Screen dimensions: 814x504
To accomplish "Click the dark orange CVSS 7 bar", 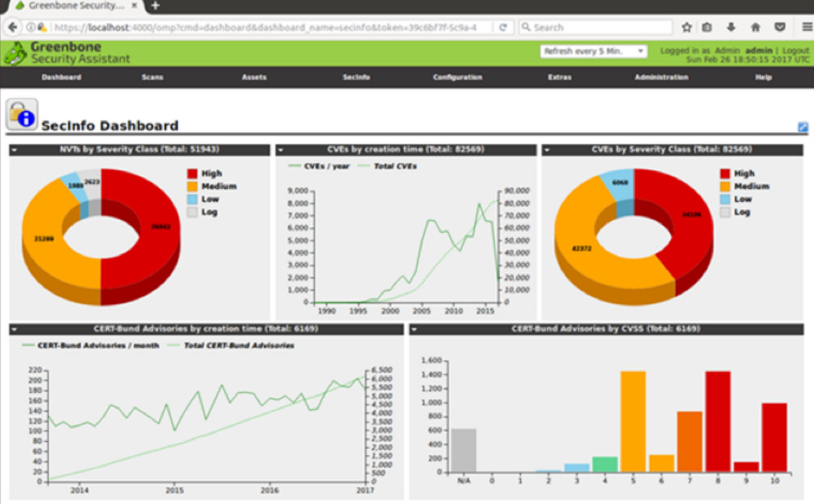I will [x=690, y=442].
